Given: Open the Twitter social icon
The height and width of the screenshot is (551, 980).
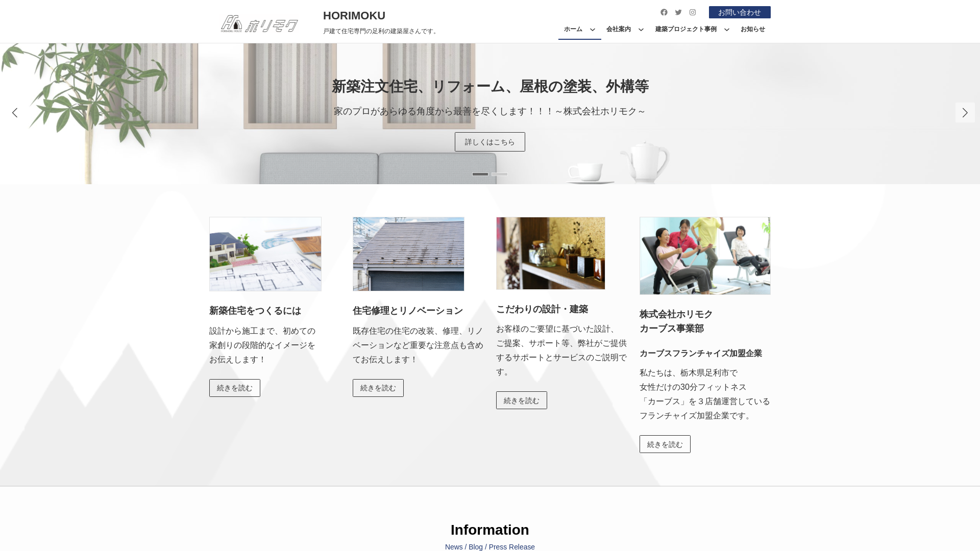Looking at the screenshot, I should click(678, 12).
